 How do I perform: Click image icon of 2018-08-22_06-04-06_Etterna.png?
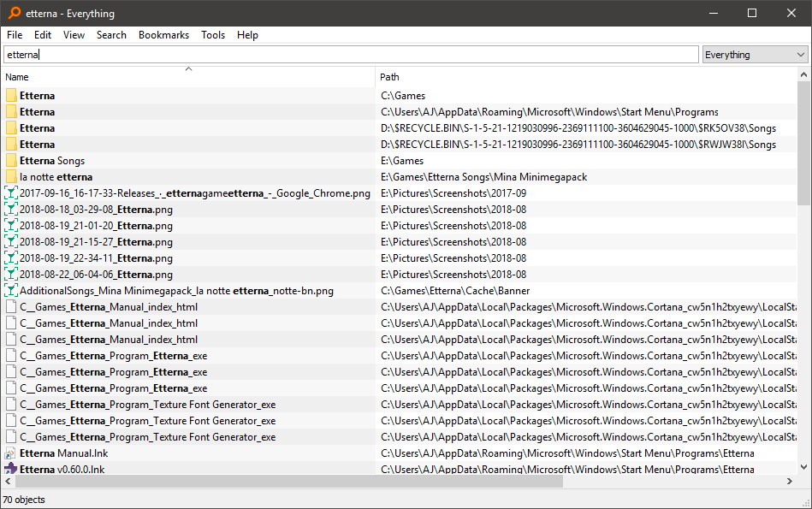11,275
